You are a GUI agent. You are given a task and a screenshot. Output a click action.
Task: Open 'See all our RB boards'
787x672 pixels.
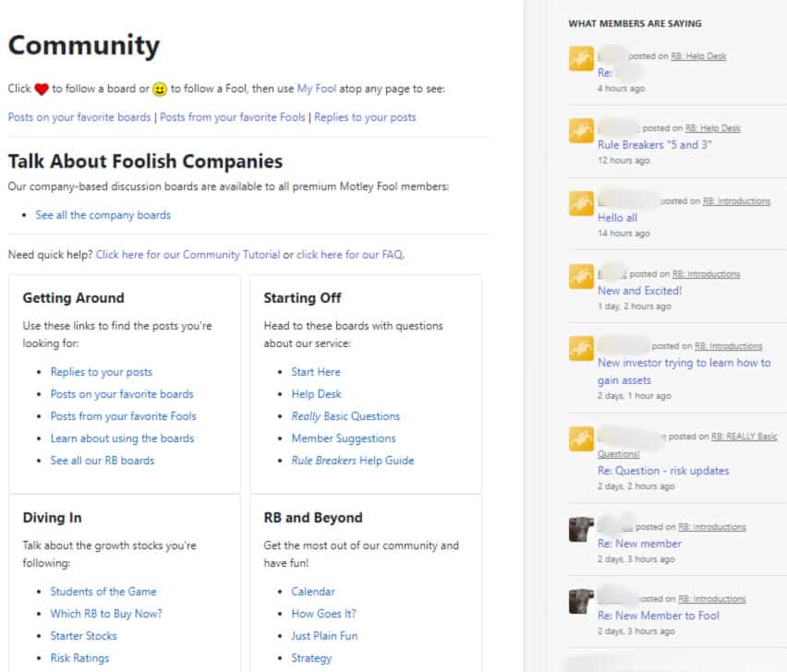tap(103, 461)
